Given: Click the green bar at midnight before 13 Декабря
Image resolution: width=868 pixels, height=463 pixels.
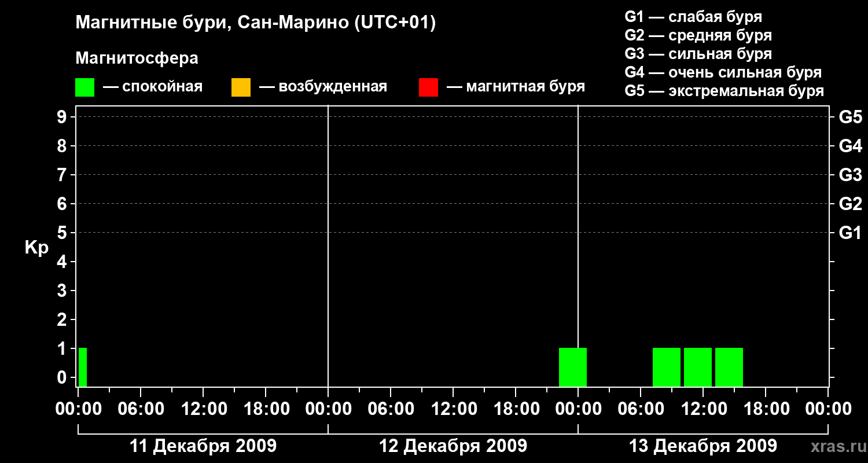Looking at the screenshot, I should tap(573, 367).
